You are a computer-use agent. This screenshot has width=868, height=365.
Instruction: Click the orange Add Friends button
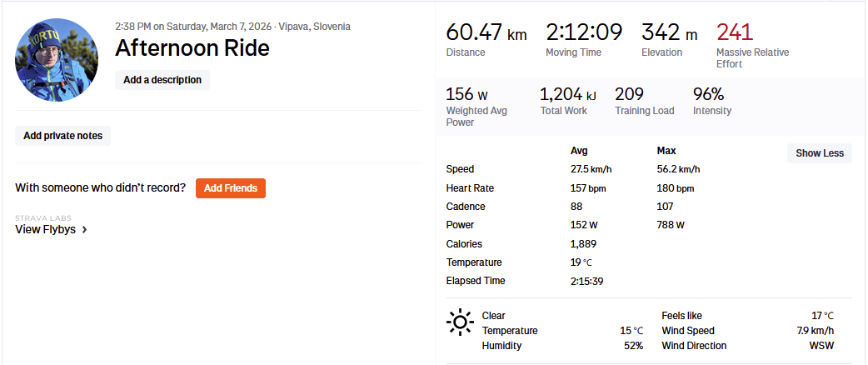[231, 188]
